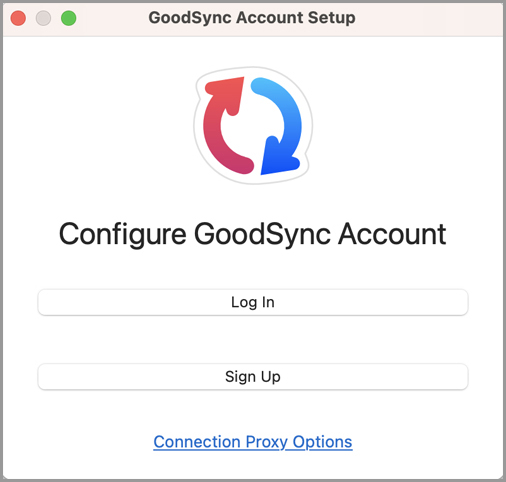Click the green zoom window button
The width and height of the screenshot is (506, 482).
[x=69, y=18]
